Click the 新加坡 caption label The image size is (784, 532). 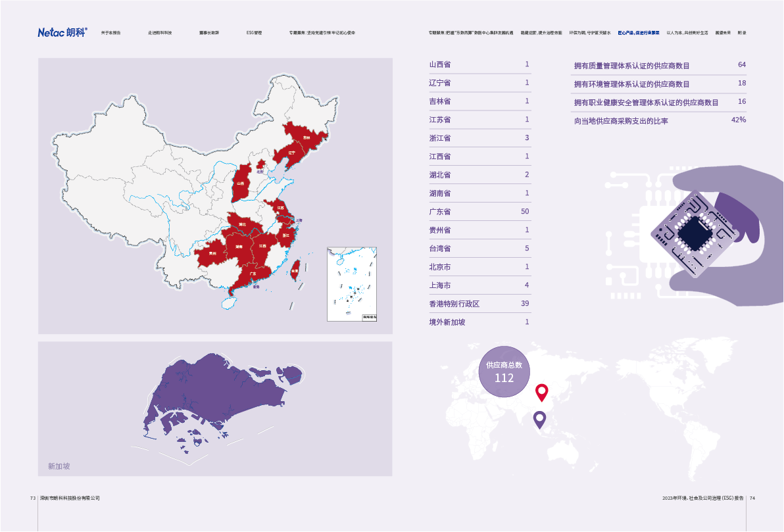point(59,466)
